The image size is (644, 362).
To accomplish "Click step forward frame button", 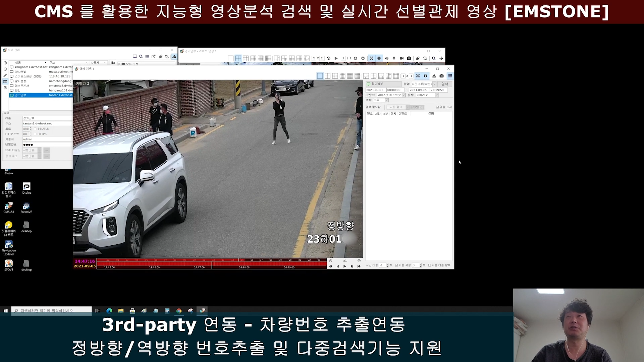I will (x=352, y=266).
